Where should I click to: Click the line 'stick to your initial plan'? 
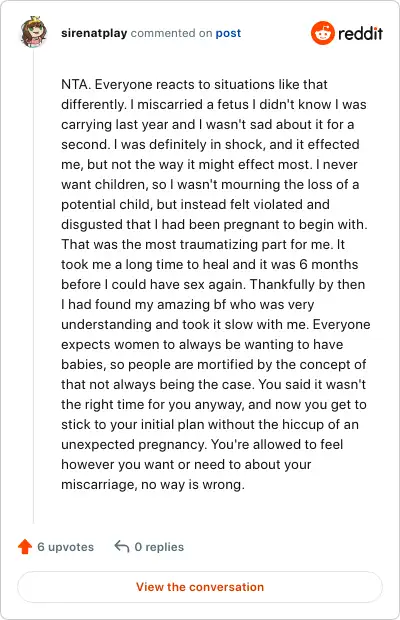click(210, 424)
